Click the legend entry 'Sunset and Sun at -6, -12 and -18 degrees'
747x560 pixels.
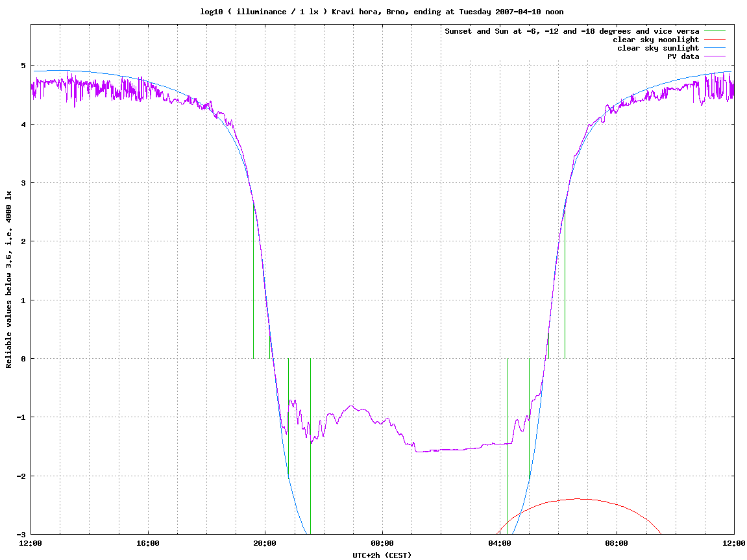click(572, 31)
